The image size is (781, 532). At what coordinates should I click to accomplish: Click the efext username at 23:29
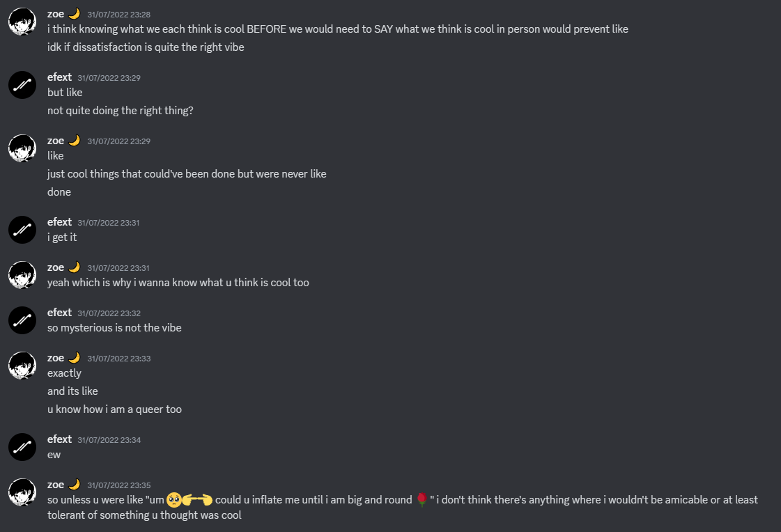pos(59,77)
